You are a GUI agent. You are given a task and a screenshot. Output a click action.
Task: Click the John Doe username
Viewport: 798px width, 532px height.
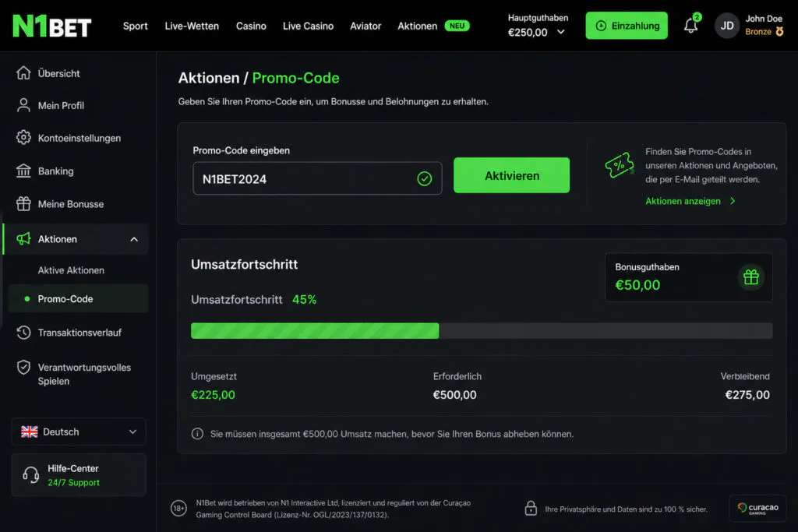[764, 19]
